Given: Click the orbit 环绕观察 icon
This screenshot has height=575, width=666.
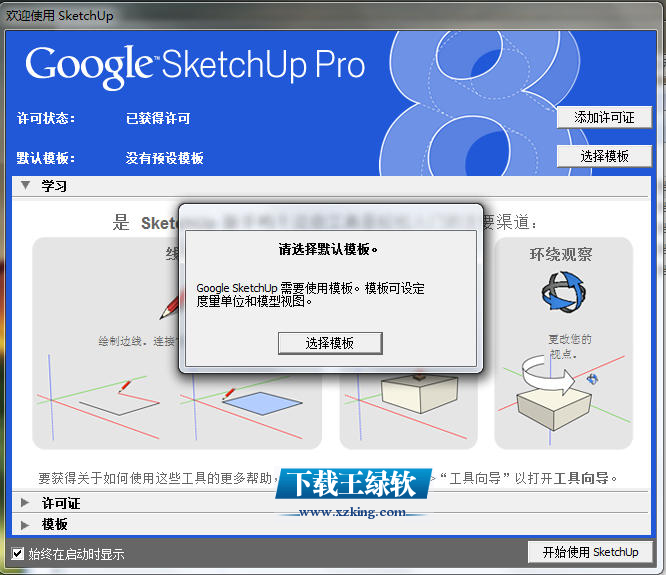Looking at the screenshot, I should point(563,292).
